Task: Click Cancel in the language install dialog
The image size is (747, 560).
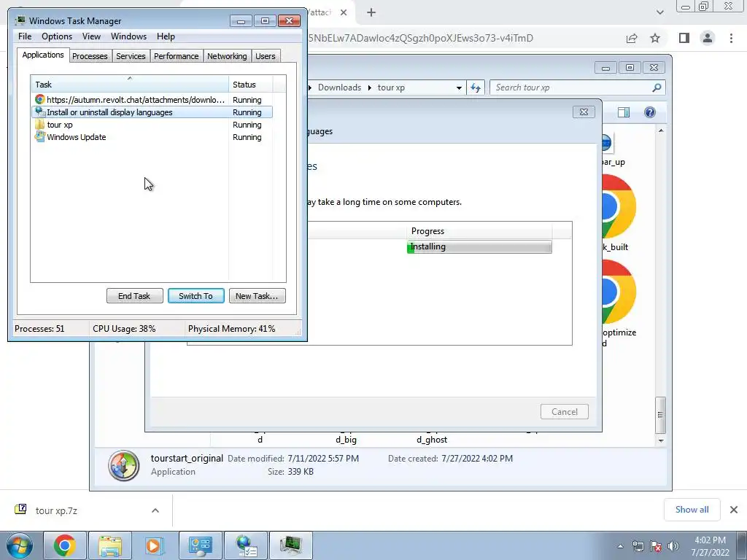Action: [x=565, y=412]
